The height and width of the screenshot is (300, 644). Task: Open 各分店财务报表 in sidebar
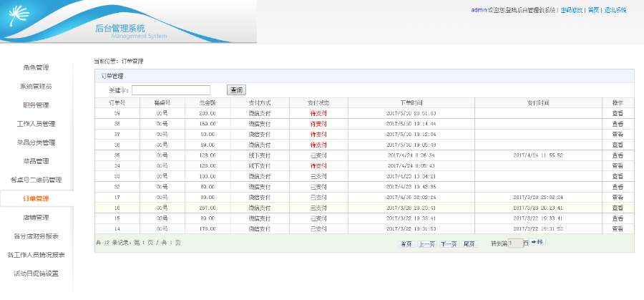click(36, 236)
